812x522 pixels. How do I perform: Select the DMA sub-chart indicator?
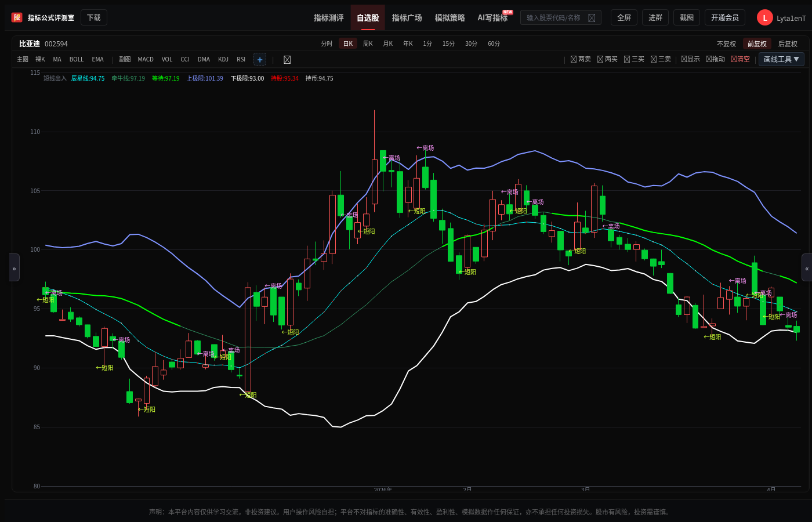click(204, 59)
